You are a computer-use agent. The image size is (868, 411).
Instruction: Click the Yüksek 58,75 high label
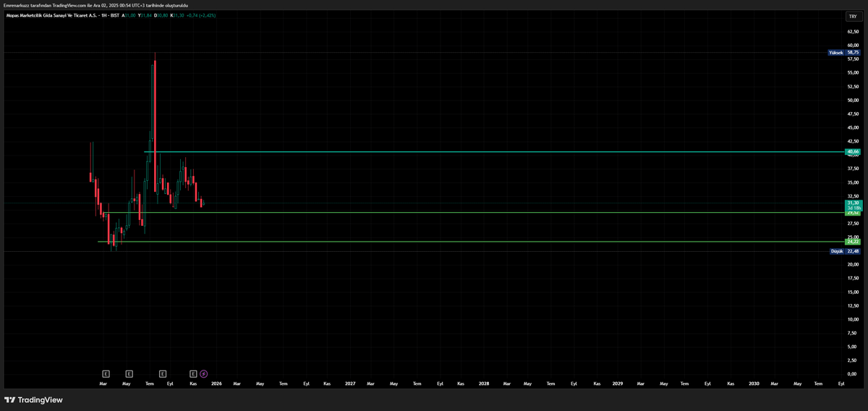point(845,53)
